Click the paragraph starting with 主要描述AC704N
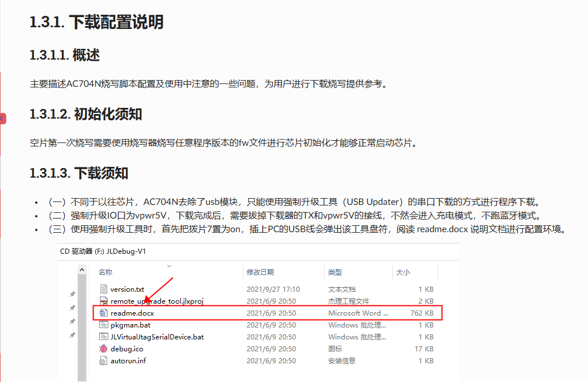Viewport: 588px width, 382px height. click(210, 83)
